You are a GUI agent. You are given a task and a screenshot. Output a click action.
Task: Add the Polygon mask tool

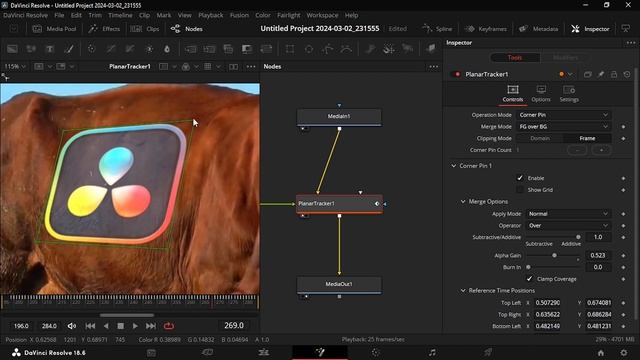tap(328, 49)
